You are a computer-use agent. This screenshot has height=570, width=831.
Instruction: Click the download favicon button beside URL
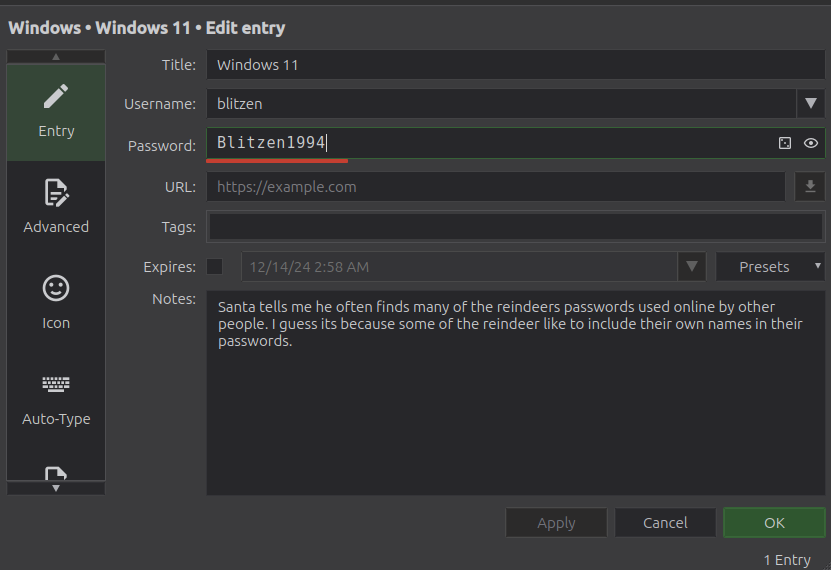[810, 187]
